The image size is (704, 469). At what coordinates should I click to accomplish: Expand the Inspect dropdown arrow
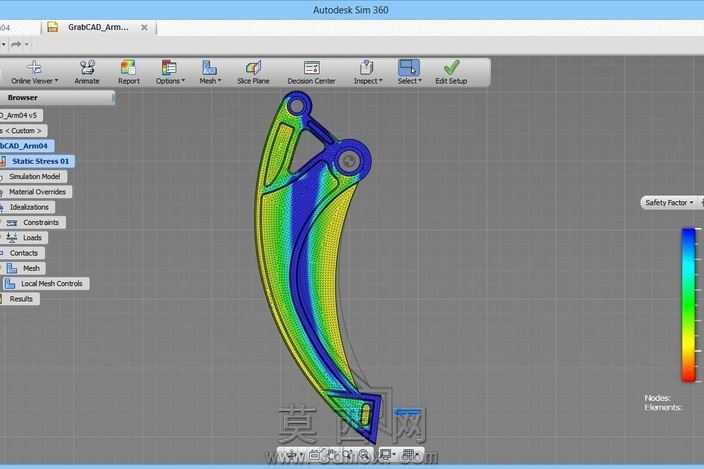pos(381,81)
